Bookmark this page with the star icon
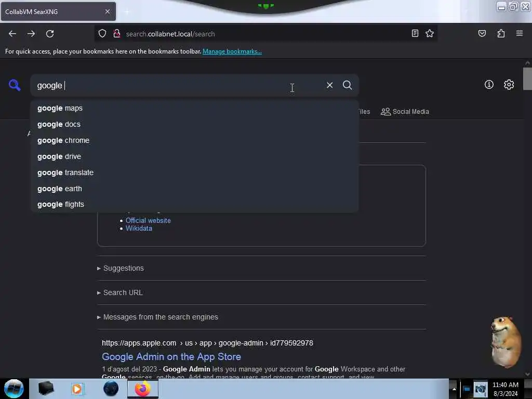The width and height of the screenshot is (532, 399). coord(430,33)
